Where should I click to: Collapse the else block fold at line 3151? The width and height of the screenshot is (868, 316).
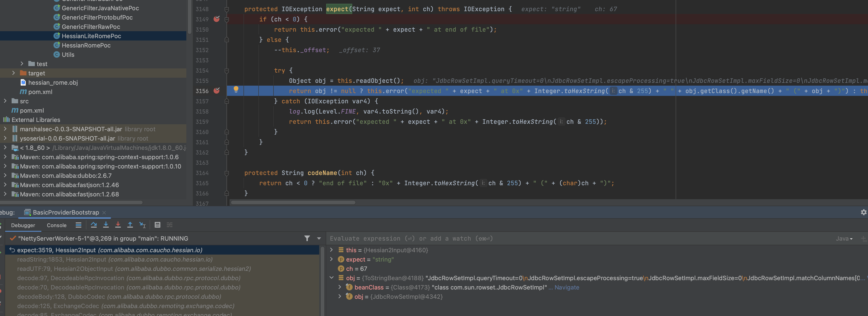[227, 40]
